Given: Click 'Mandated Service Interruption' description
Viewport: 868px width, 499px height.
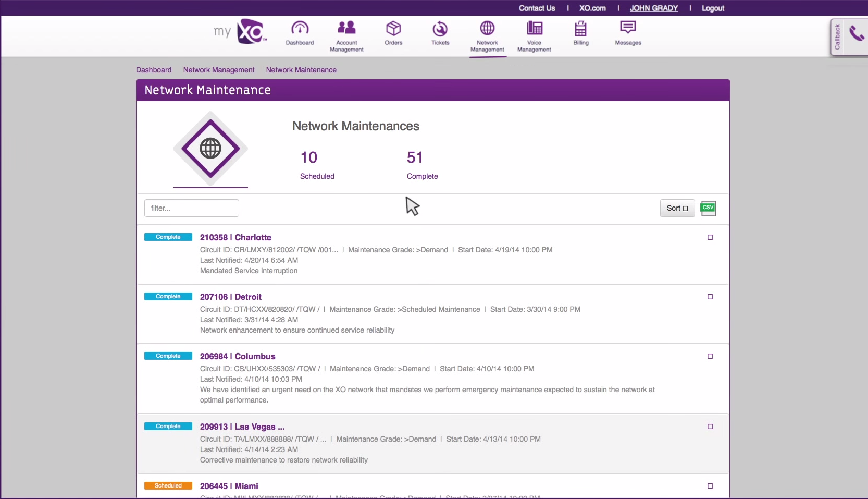Looking at the screenshot, I should [249, 271].
